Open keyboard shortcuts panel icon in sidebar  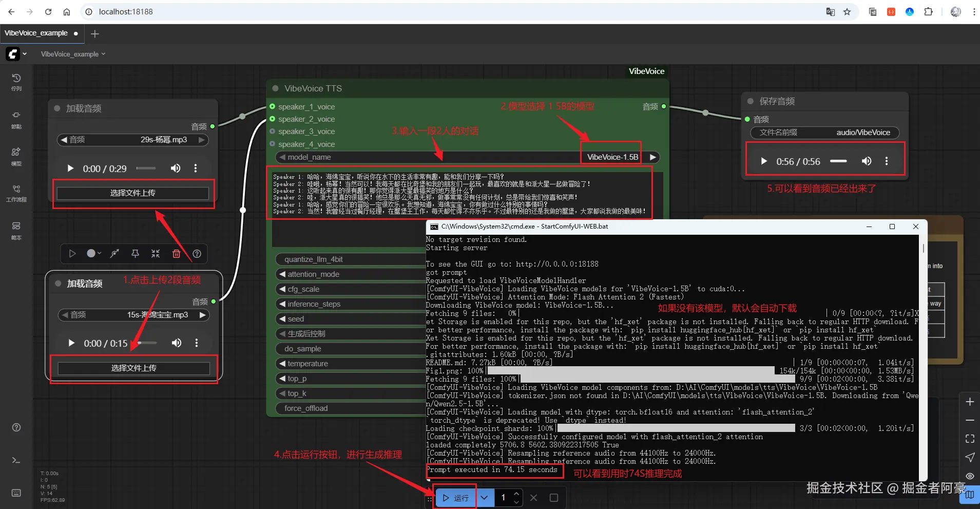pos(16,493)
